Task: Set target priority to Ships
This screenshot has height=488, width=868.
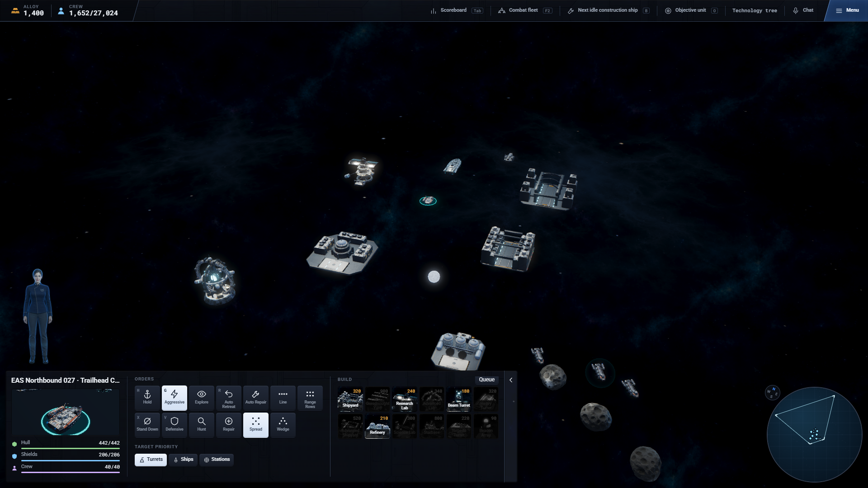Action: tap(183, 460)
